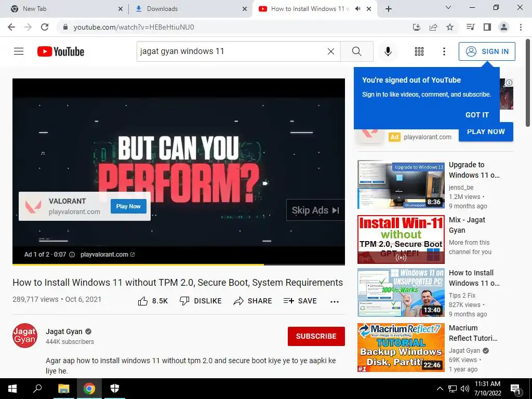Screen dimensions: 532x399
Task: Open more actions ellipsis under the video
Action: pyautogui.click(x=335, y=302)
